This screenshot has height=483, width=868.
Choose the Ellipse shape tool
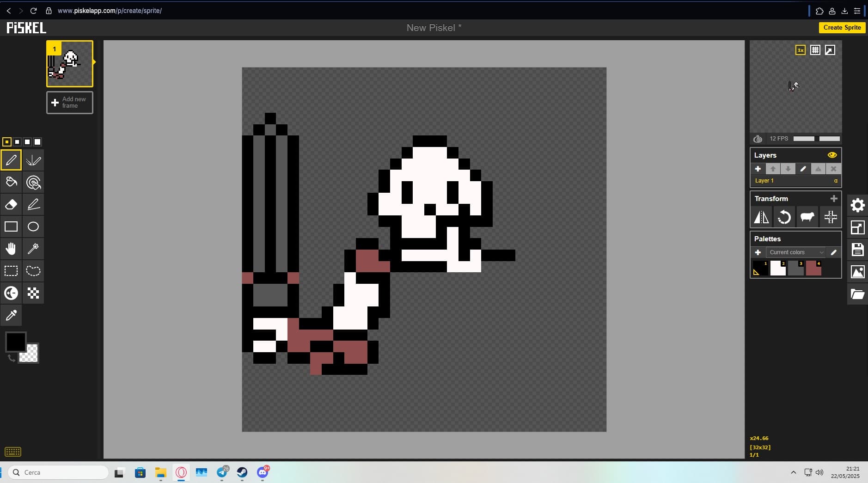point(33,227)
